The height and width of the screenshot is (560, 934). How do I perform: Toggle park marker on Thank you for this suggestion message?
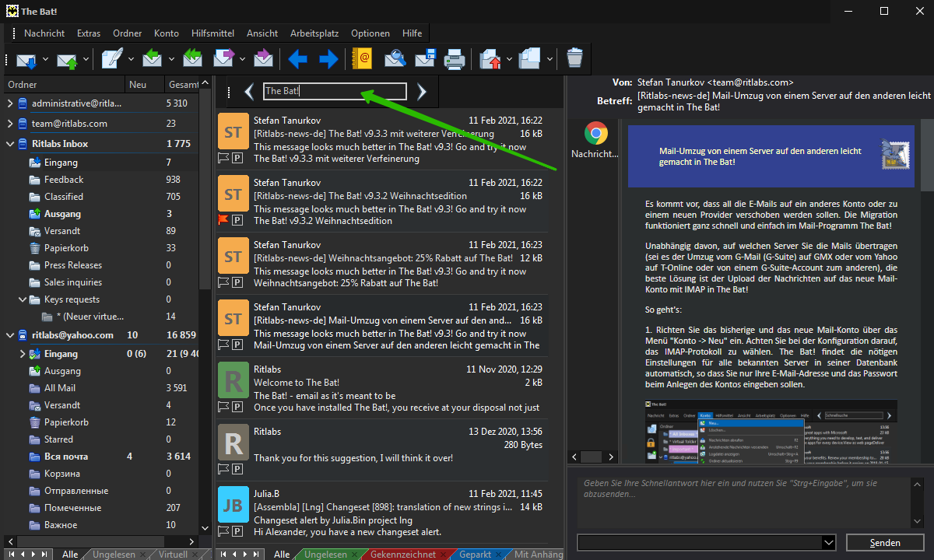coord(237,469)
